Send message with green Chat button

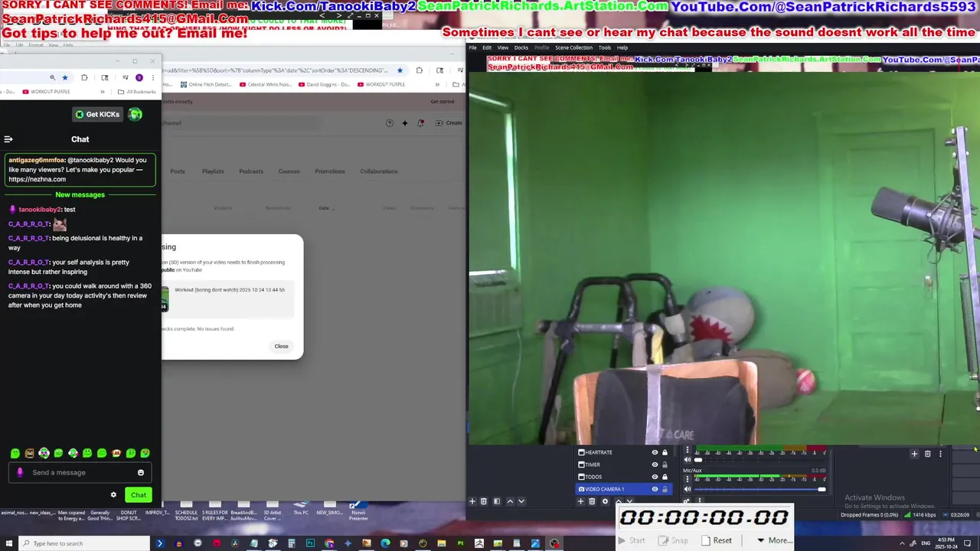(139, 494)
